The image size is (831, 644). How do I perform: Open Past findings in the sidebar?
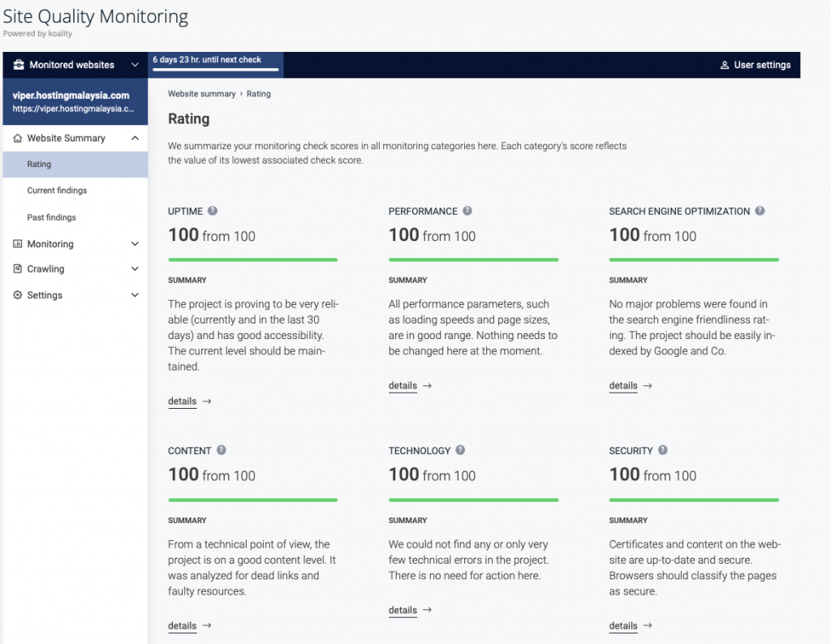click(51, 217)
